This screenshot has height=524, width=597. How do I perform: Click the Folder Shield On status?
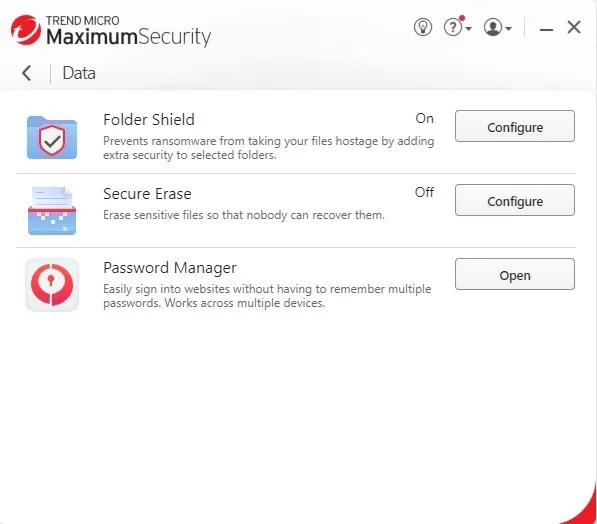[425, 118]
